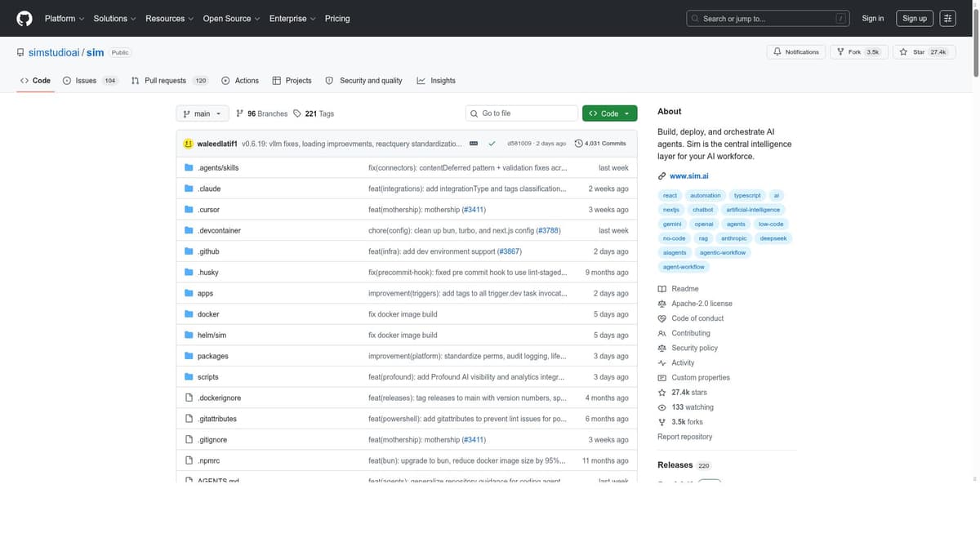This screenshot has width=980, height=551.
Task: Switch to the Pull requests tab
Action: pos(170,80)
